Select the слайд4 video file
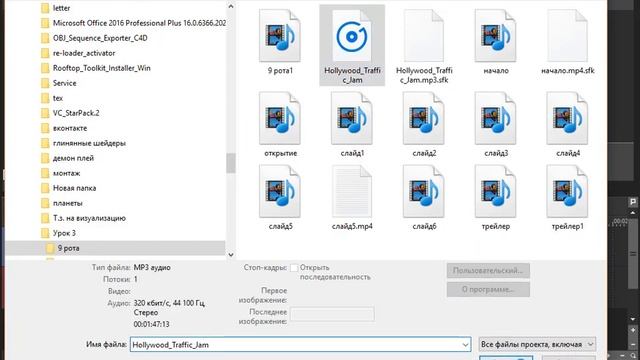 point(567,124)
